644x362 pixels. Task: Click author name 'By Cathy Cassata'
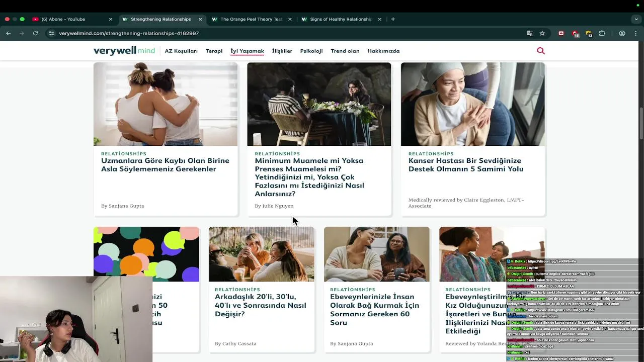coord(235,343)
